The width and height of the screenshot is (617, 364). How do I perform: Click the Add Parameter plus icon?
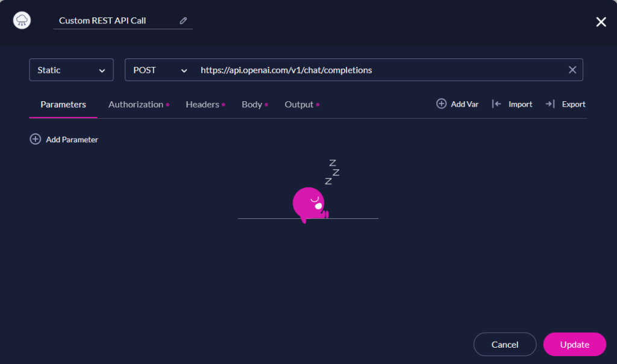[35, 139]
